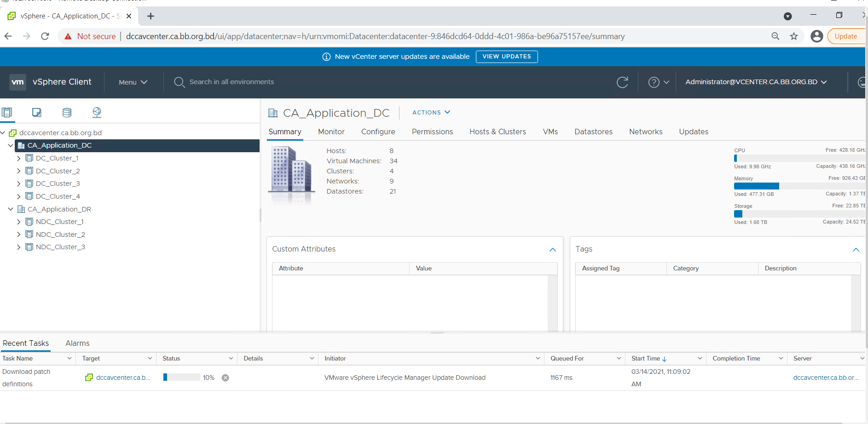Screen dimensions: 868x424
Task: Open the Hosts & Clusters tab
Action: (498, 132)
